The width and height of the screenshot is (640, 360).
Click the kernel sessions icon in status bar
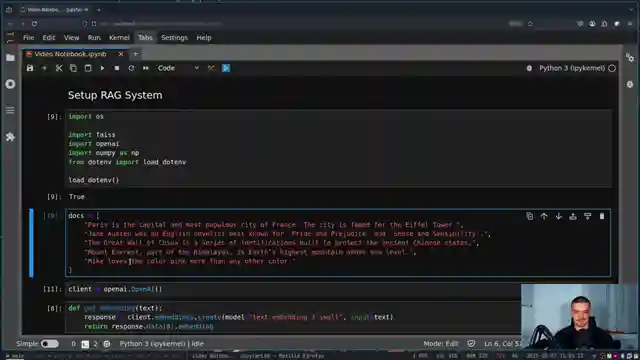[107, 344]
